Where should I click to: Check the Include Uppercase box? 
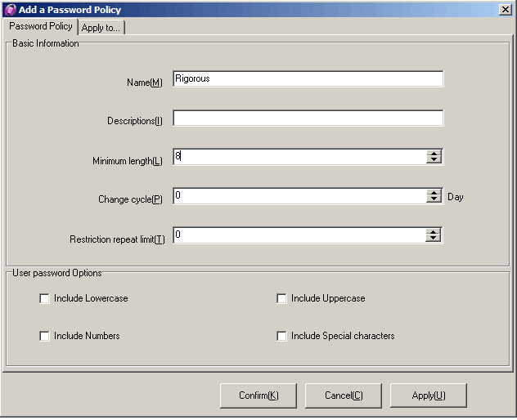(282, 299)
